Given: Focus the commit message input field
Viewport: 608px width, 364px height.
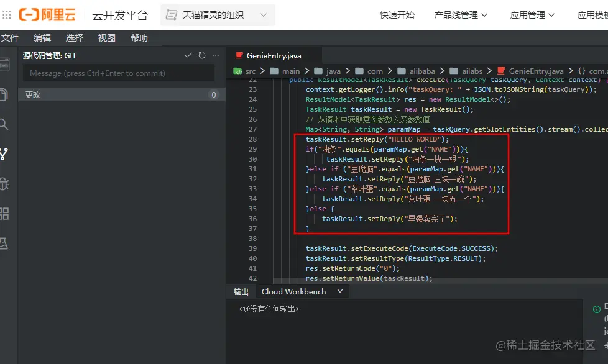Looking at the screenshot, I should (x=119, y=73).
